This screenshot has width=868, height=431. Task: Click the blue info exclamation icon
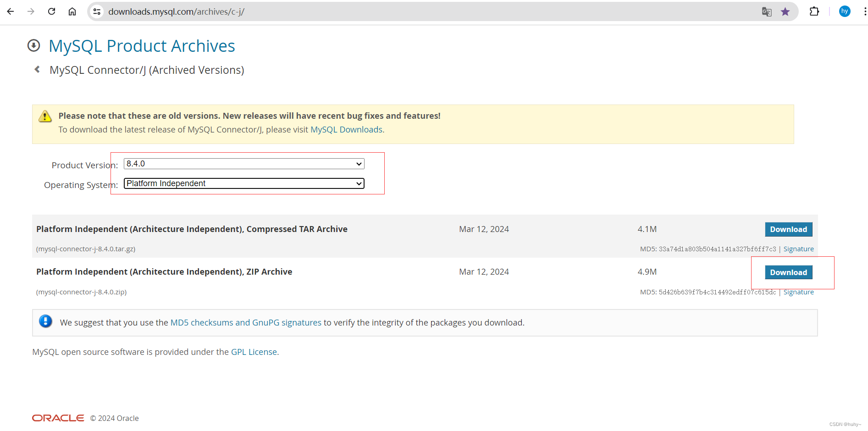(x=45, y=321)
